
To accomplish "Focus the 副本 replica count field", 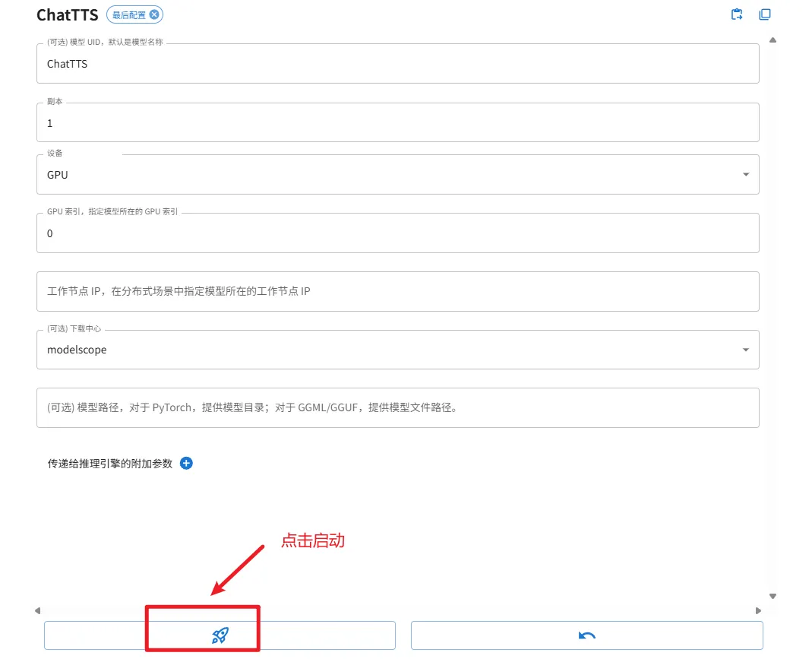I will (x=398, y=123).
